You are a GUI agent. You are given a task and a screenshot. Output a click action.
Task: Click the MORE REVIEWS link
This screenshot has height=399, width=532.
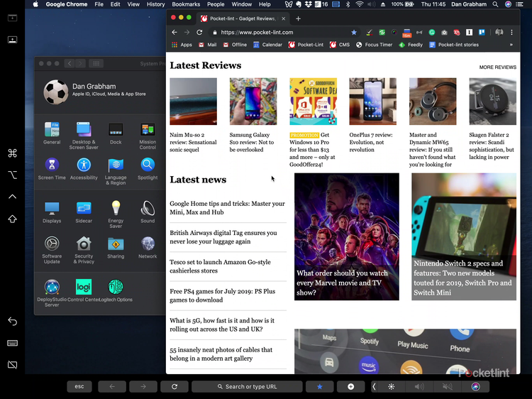click(498, 67)
